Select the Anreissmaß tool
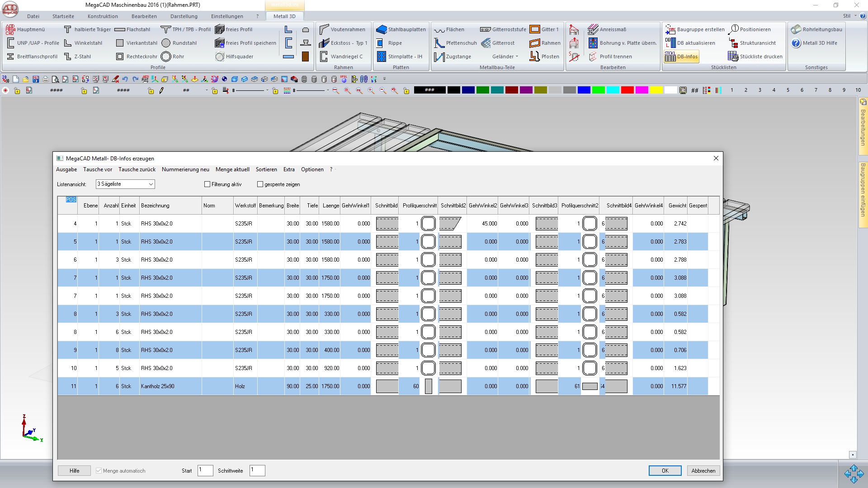This screenshot has height=488, width=868. click(x=607, y=29)
